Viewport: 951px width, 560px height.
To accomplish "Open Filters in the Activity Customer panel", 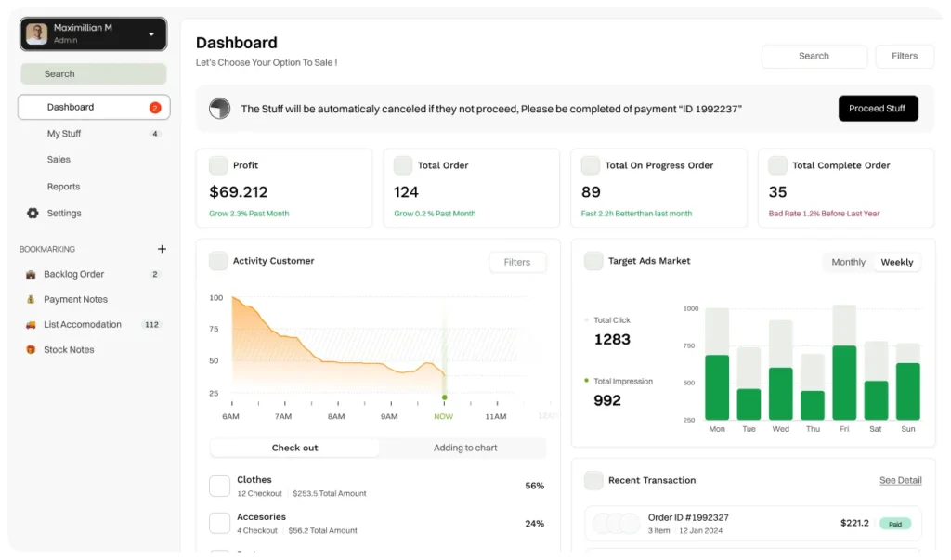I will pos(517,263).
